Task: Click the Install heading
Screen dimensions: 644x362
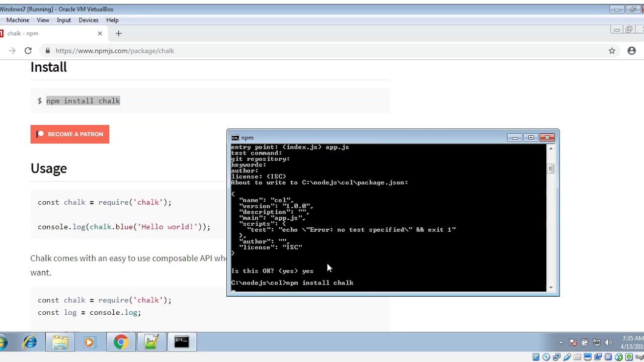Action: [x=48, y=67]
